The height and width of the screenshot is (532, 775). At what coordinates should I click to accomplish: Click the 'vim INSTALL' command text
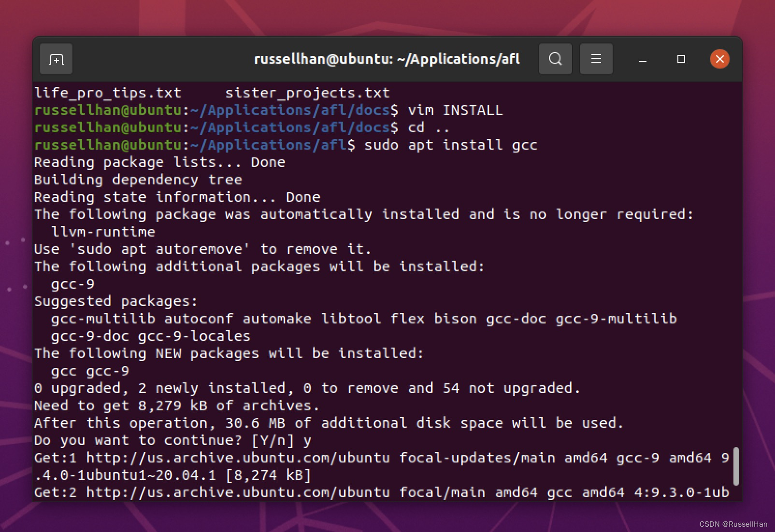(455, 110)
